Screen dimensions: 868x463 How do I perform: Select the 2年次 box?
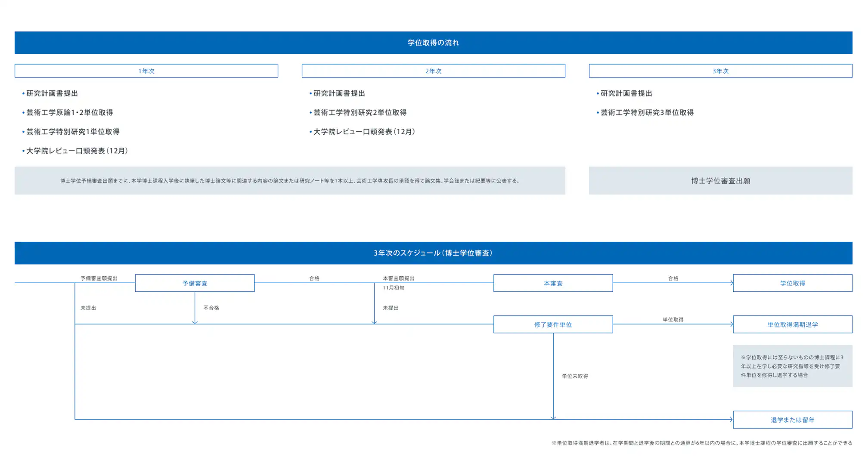(x=433, y=71)
